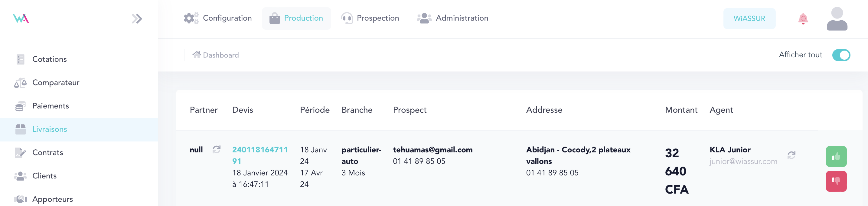Click refresh icon next to null partner
The height and width of the screenshot is (206, 868).
point(216,149)
